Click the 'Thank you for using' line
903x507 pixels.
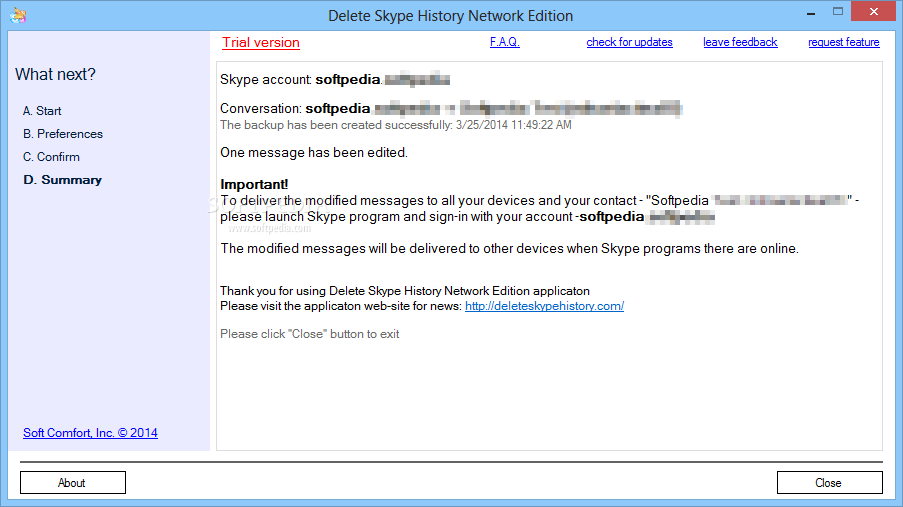pos(405,291)
